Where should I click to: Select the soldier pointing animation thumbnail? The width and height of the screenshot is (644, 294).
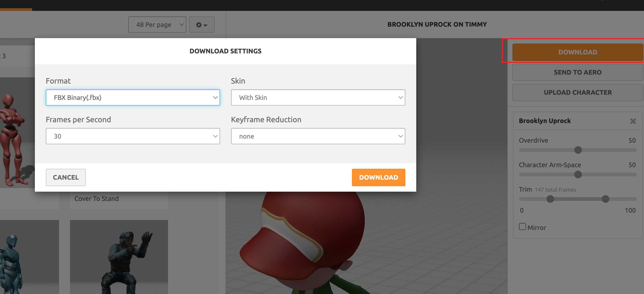tap(119, 257)
